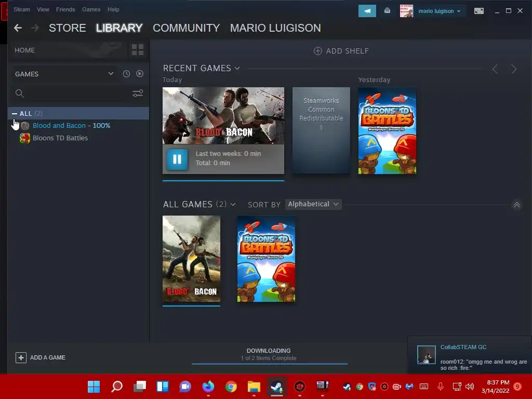
Task: Open the Friends menu
Action: [x=65, y=9]
